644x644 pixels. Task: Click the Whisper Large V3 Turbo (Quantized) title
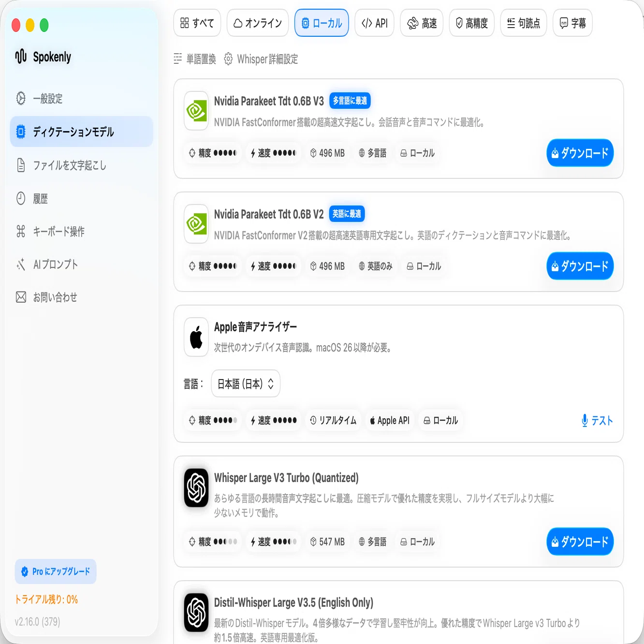[286, 478]
